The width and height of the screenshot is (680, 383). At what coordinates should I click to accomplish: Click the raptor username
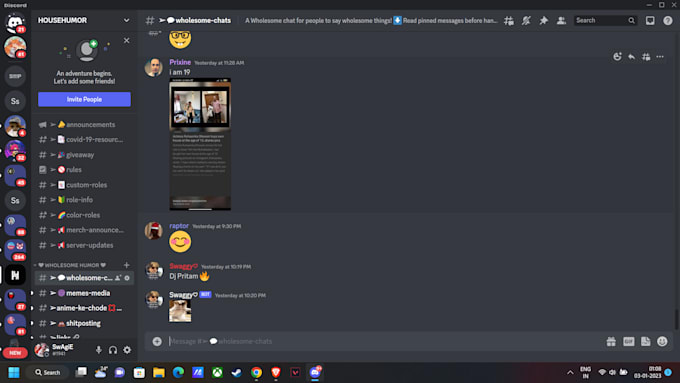(179, 226)
